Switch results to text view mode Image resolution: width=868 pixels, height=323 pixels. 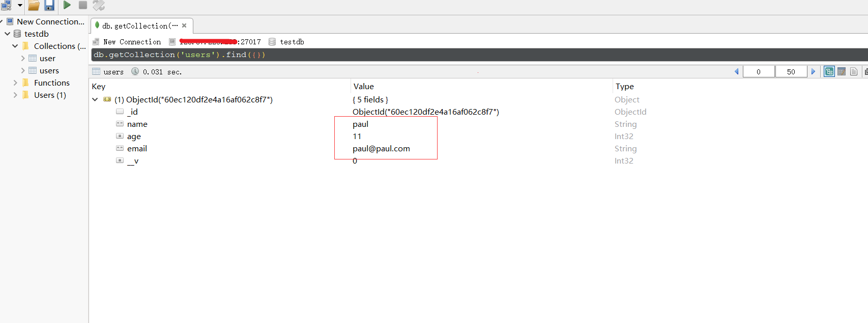[854, 71]
